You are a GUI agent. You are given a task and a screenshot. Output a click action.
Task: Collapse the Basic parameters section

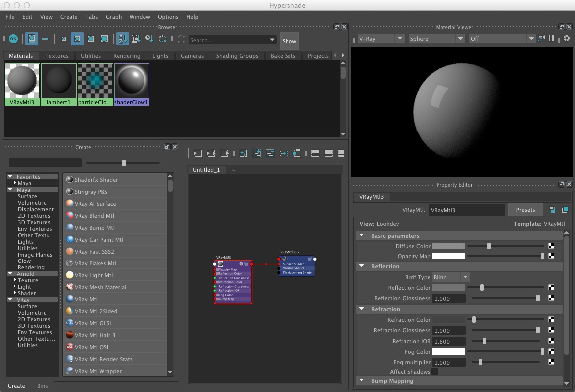pos(362,236)
